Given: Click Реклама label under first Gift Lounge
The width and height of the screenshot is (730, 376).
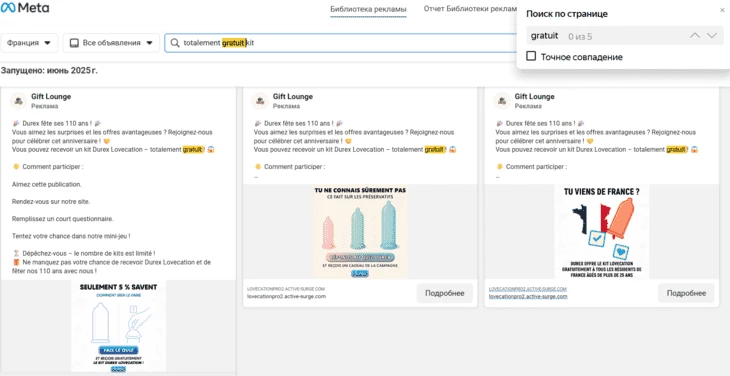Looking at the screenshot, I should tap(45, 106).
